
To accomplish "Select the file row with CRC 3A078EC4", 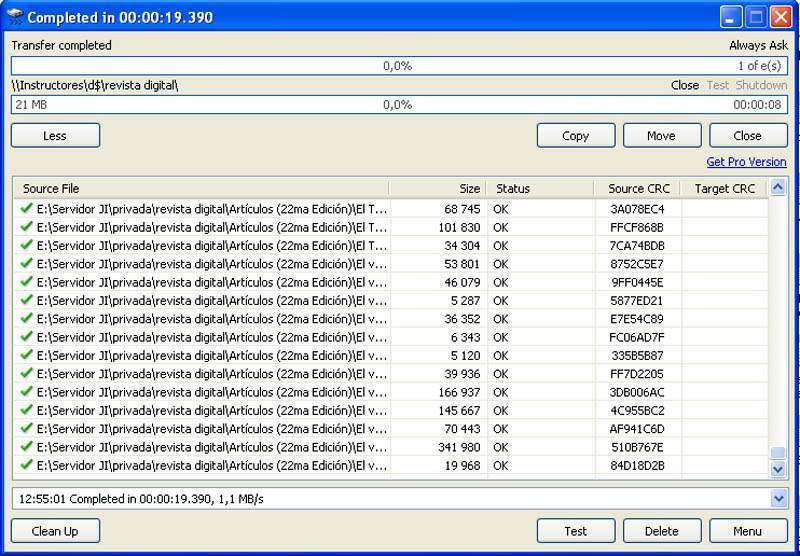I will pos(391,209).
